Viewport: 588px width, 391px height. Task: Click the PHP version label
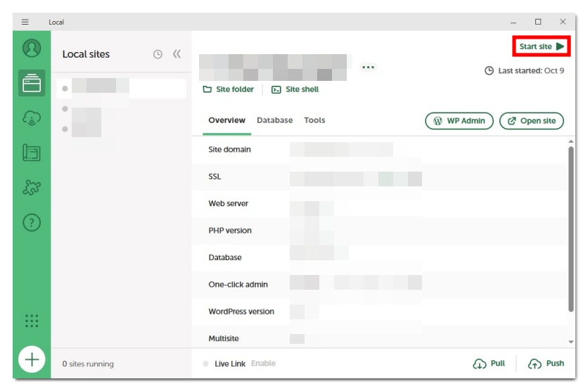point(230,231)
